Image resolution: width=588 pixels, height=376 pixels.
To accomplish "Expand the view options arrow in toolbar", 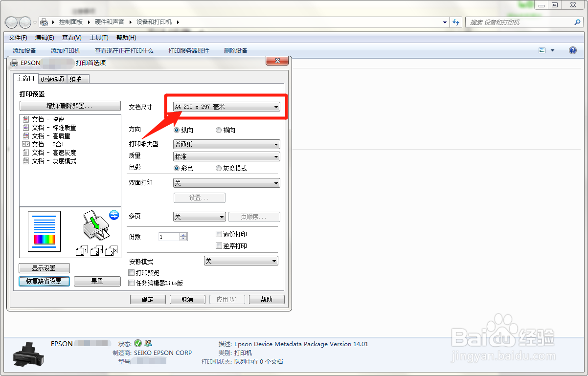I will 553,50.
